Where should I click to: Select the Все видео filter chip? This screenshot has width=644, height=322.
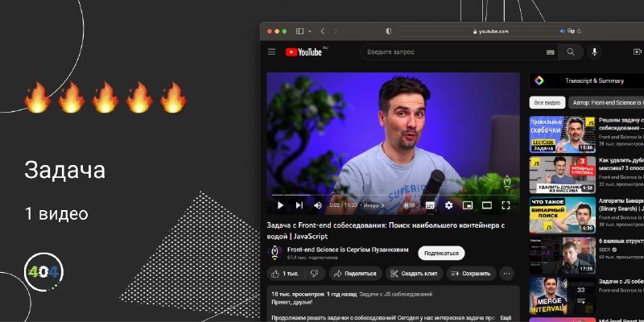(547, 103)
